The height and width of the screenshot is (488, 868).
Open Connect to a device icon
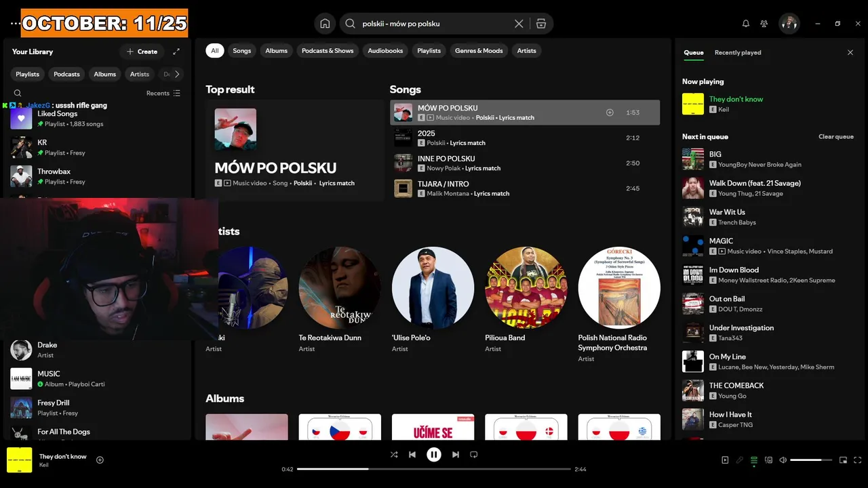pos(769,460)
